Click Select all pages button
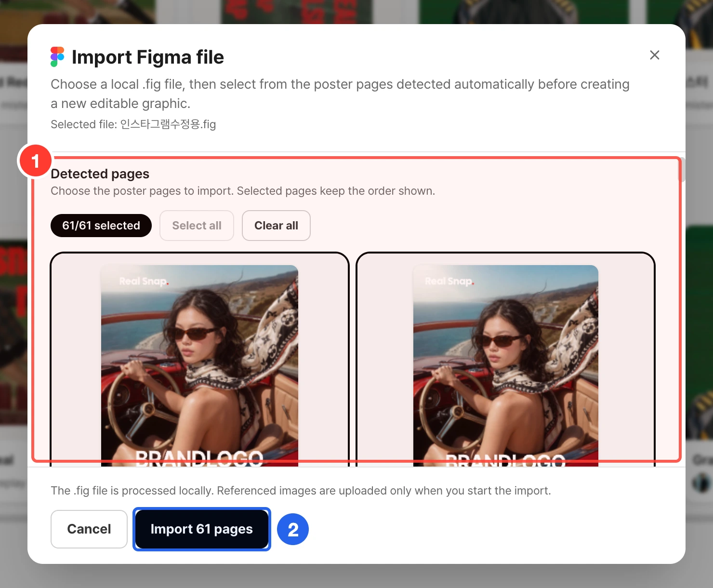The image size is (713, 588). click(x=197, y=226)
